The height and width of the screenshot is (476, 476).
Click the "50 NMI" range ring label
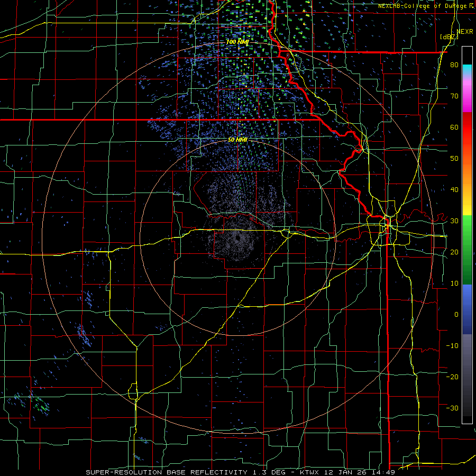coord(237,140)
